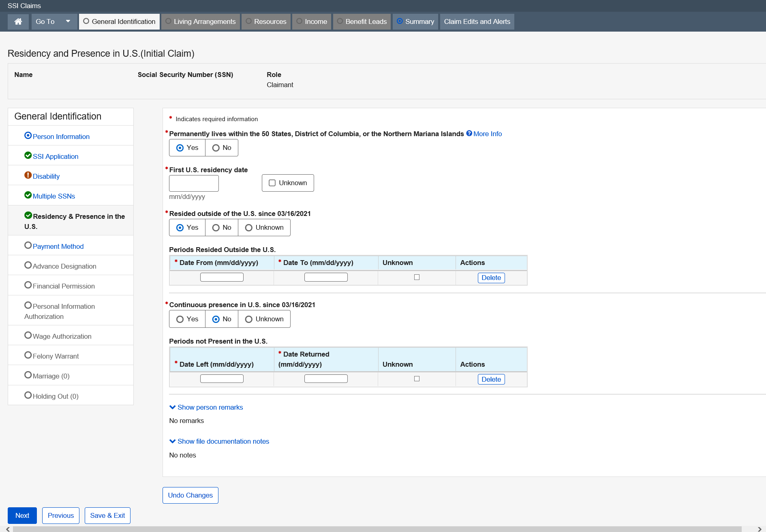The height and width of the screenshot is (532, 766).
Task: Switch to the Living Arrangements tab
Action: 201,21
